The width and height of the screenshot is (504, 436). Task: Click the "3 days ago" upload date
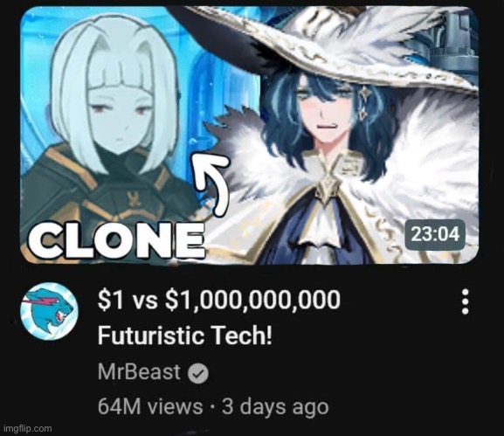[275, 406]
